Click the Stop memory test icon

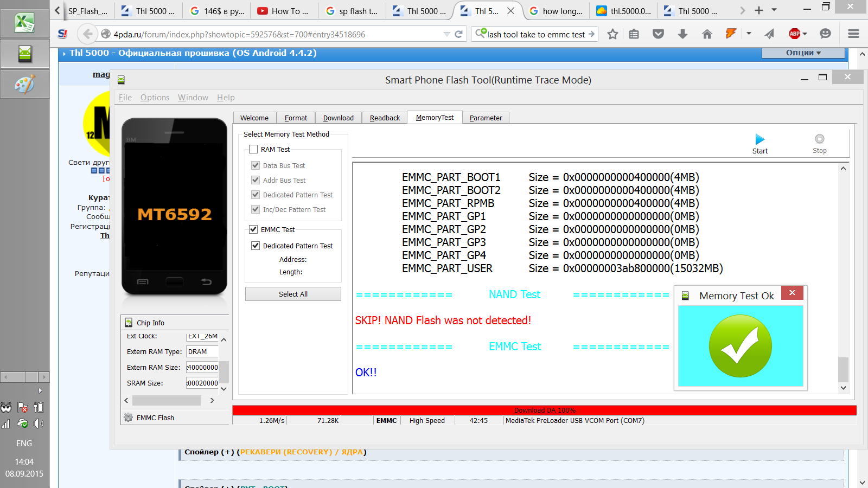pos(819,139)
